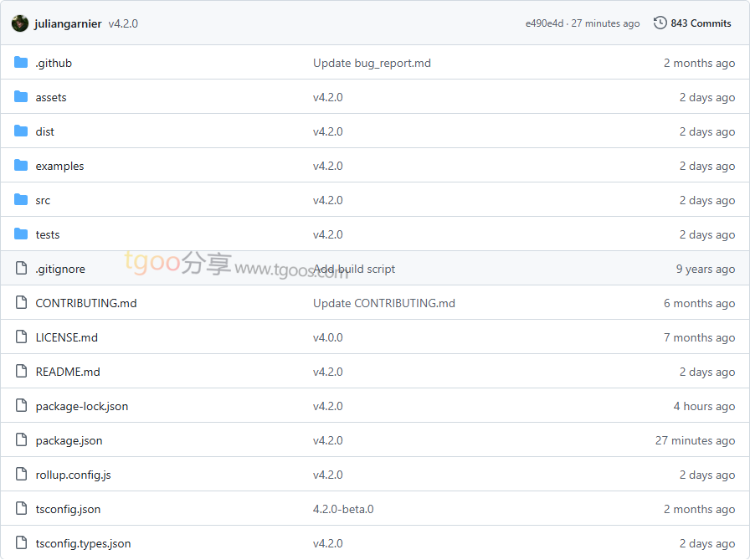Open the 'Update CONTRIBUTING.md' commit message
Image resolution: width=750 pixels, height=560 pixels.
point(383,303)
